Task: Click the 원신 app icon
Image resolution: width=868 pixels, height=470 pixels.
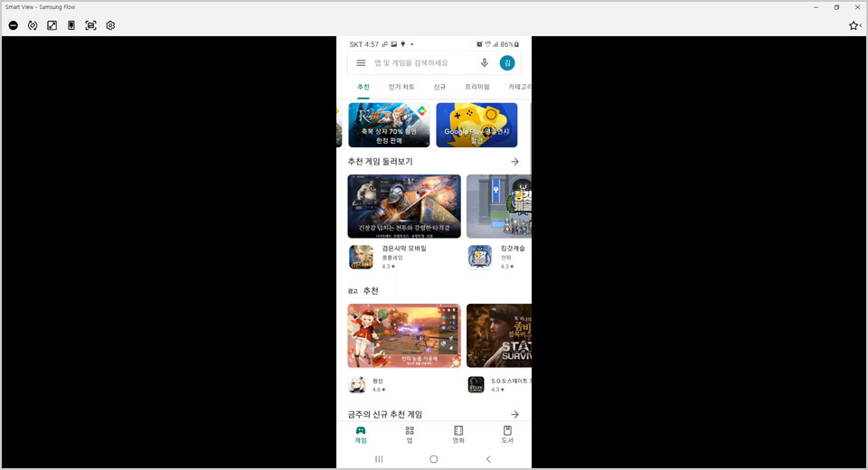Action: pos(358,385)
